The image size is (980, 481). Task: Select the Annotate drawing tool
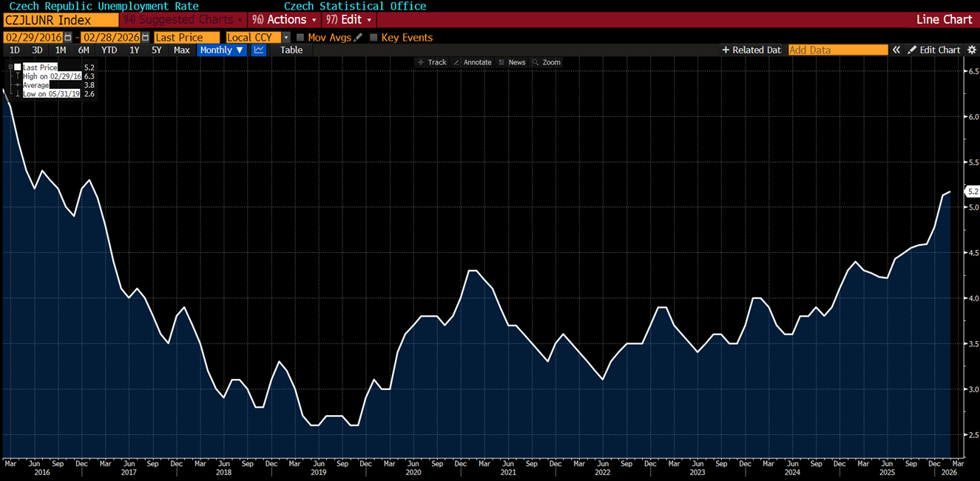point(472,62)
